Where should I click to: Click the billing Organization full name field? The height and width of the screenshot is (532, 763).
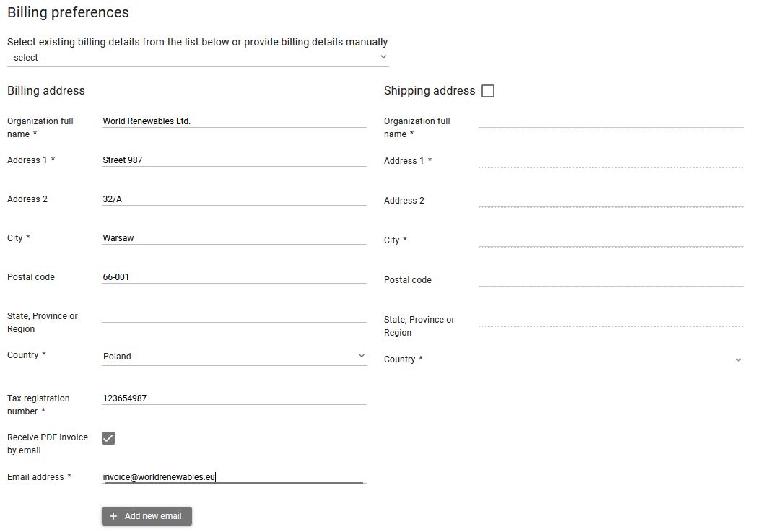[x=234, y=121]
